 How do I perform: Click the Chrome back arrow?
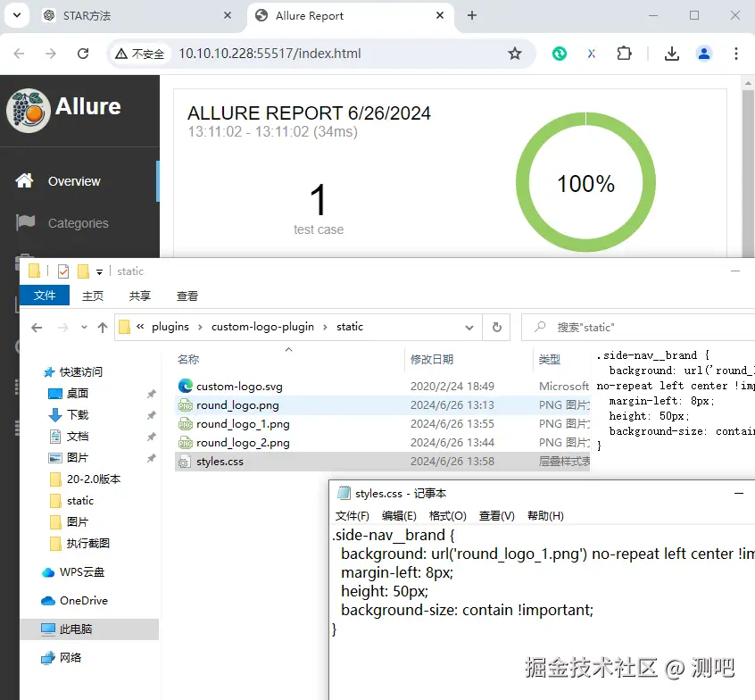[x=20, y=54]
